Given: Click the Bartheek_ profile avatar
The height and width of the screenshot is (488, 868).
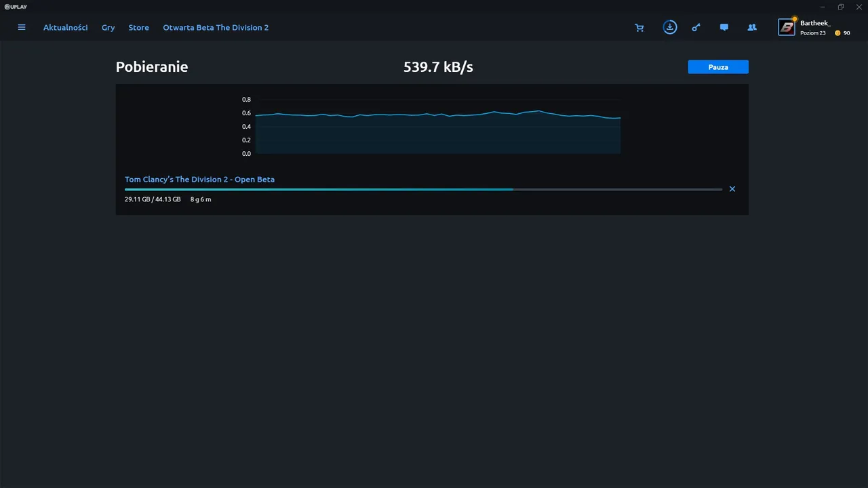Looking at the screenshot, I should [x=787, y=28].
